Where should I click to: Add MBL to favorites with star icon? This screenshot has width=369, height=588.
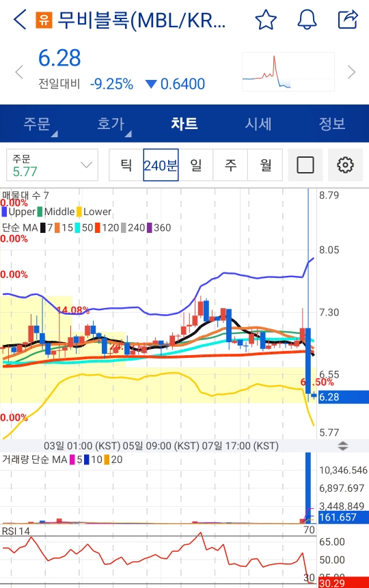pos(266,20)
